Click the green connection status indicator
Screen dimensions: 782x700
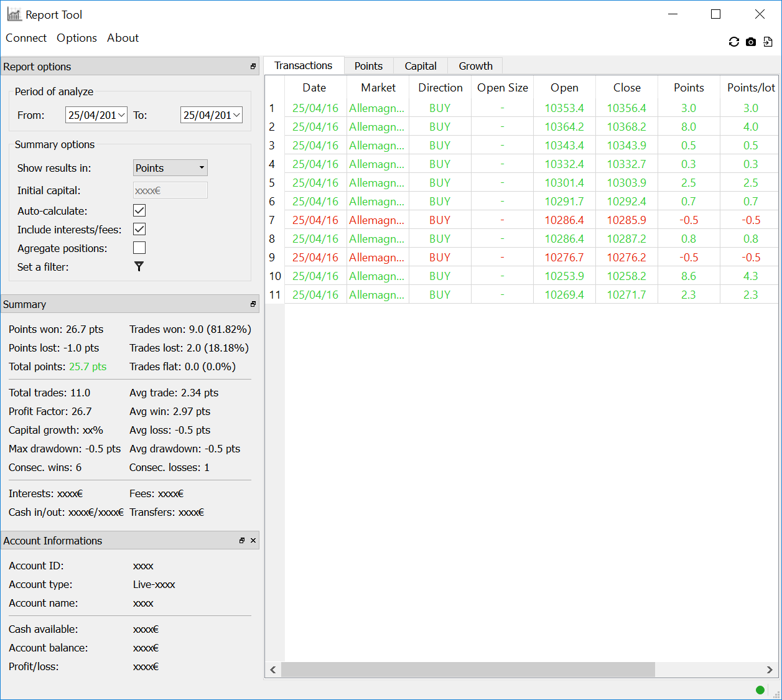pyautogui.click(x=760, y=689)
